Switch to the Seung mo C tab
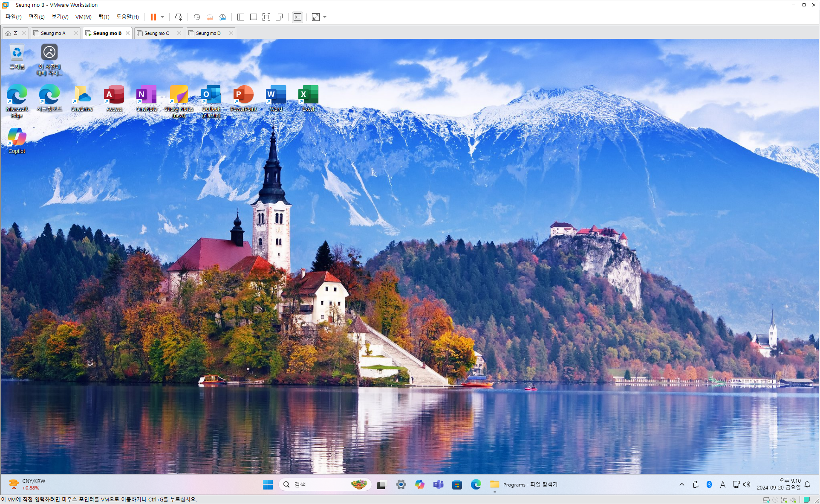This screenshot has width=820, height=504. [x=156, y=33]
